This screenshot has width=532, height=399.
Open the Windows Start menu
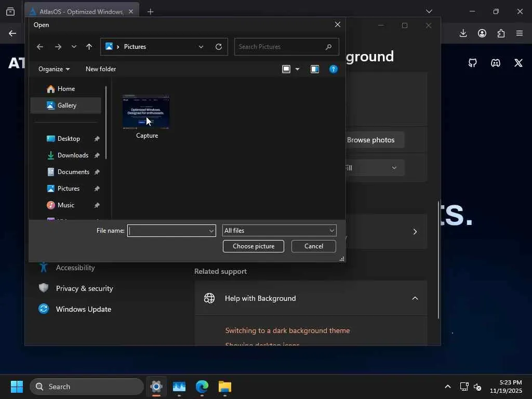pyautogui.click(x=17, y=387)
